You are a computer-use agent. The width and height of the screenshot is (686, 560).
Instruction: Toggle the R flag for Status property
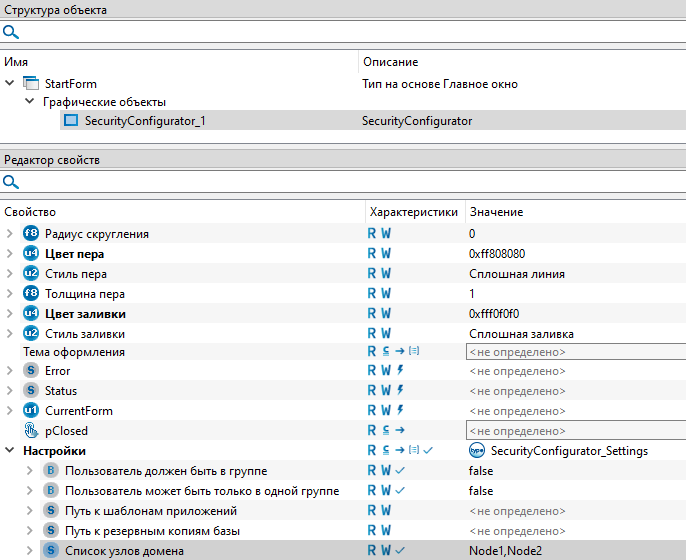click(372, 391)
